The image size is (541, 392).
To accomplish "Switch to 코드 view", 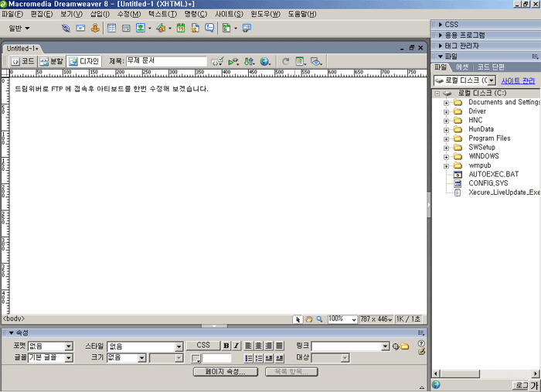I will (23, 61).
